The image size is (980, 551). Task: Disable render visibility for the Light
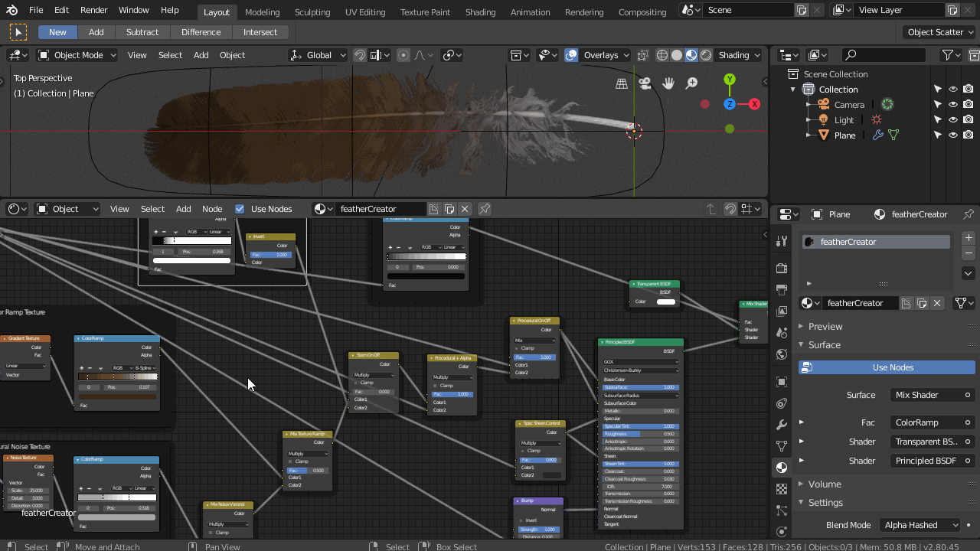(x=968, y=119)
